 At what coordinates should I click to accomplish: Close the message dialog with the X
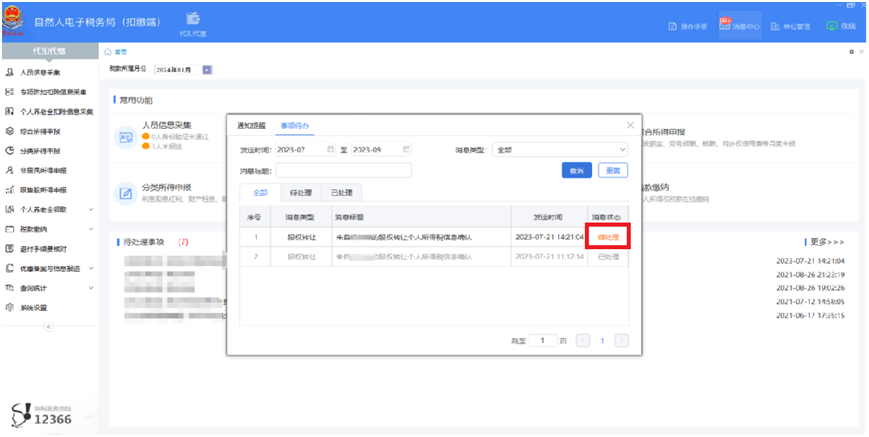630,125
